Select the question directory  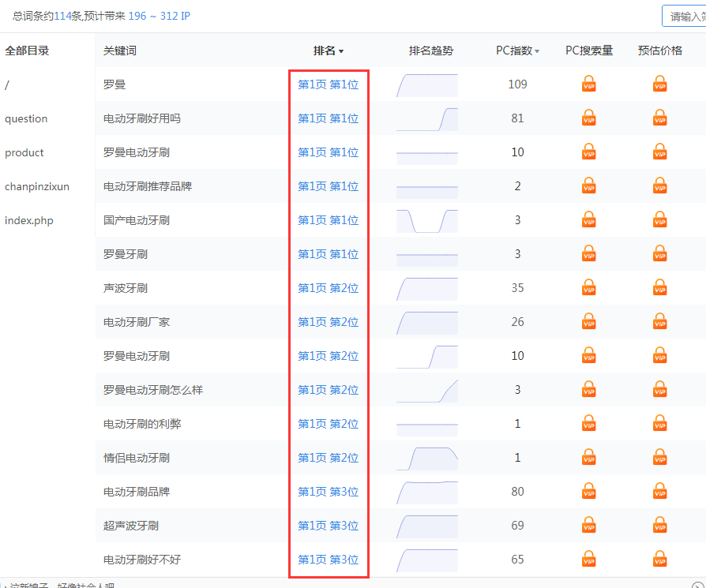[26, 118]
